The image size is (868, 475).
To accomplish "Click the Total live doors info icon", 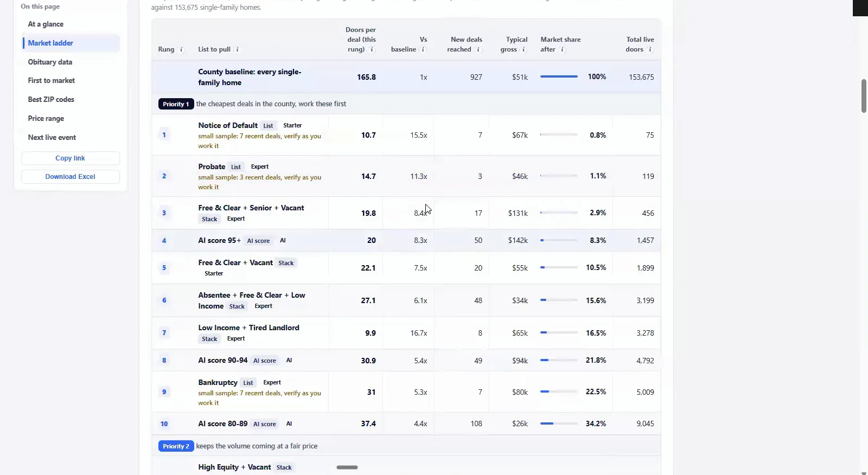I will (650, 50).
